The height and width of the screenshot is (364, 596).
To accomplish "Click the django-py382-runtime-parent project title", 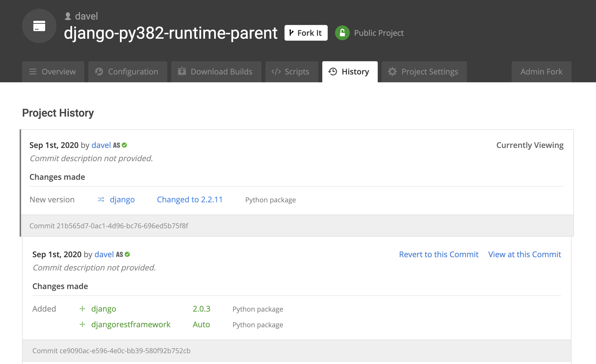I will tap(171, 33).
